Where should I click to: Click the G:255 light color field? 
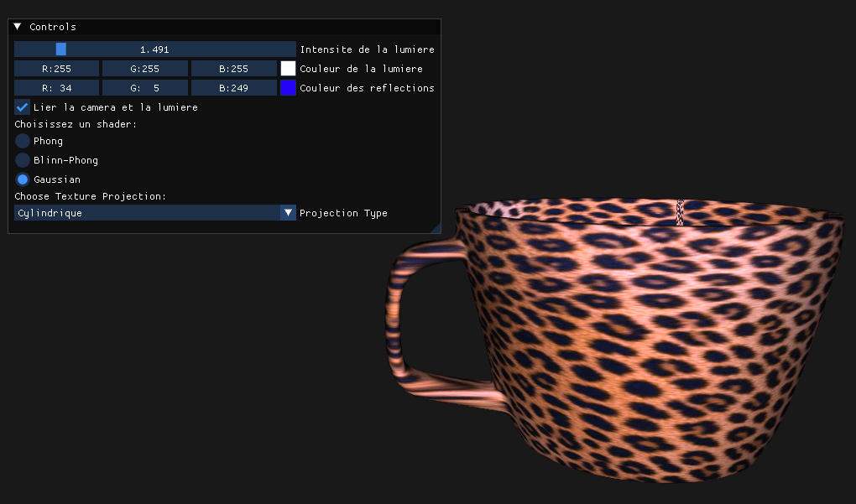(144, 69)
